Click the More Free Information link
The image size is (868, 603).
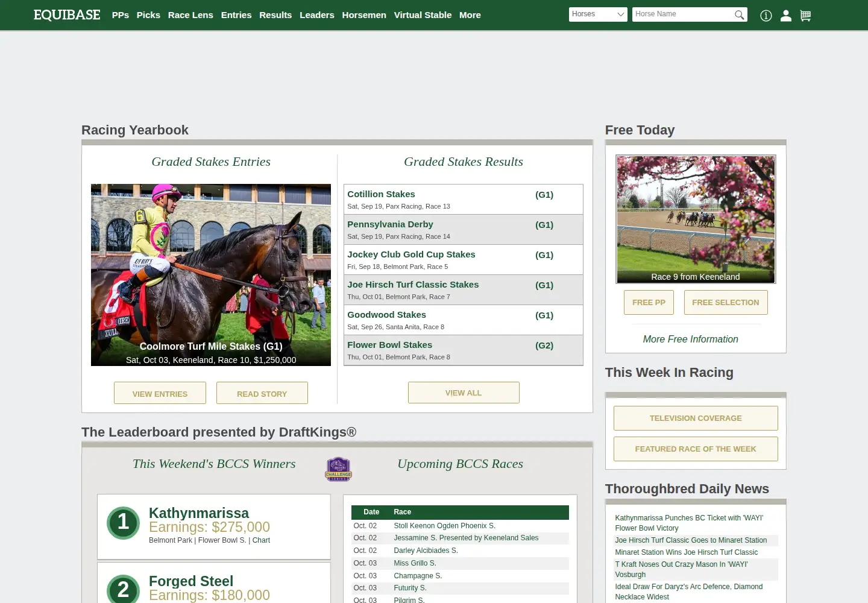tap(690, 339)
